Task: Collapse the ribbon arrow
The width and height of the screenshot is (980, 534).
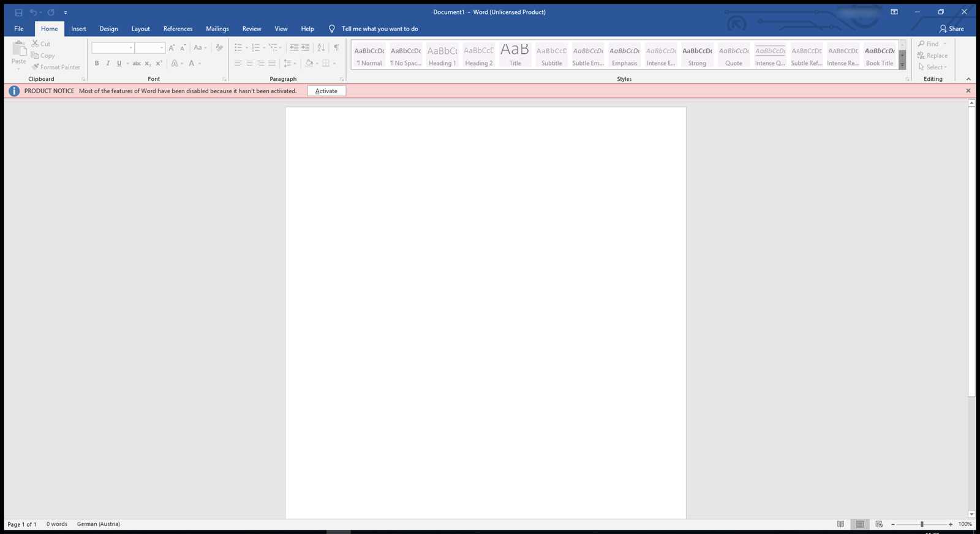Action: click(968, 79)
